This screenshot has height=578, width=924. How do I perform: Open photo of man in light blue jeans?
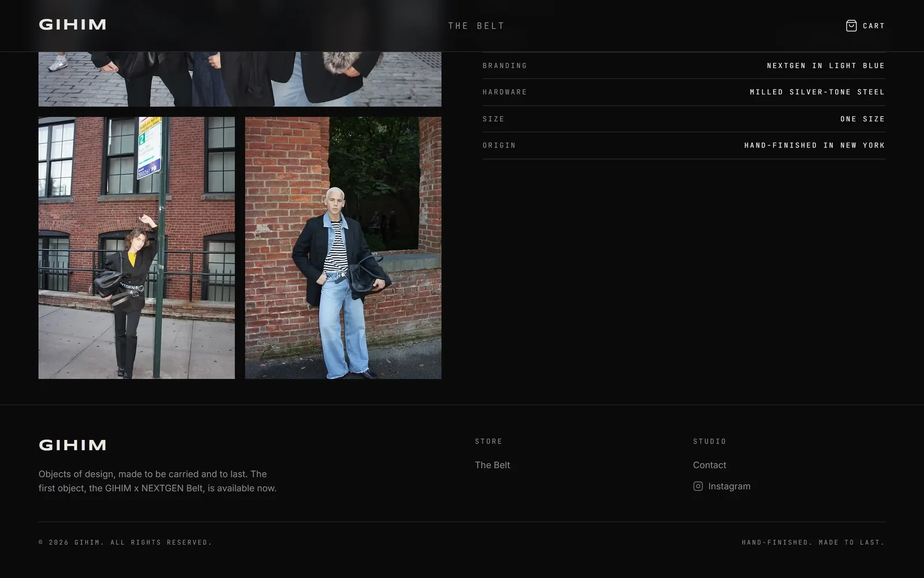tap(343, 248)
